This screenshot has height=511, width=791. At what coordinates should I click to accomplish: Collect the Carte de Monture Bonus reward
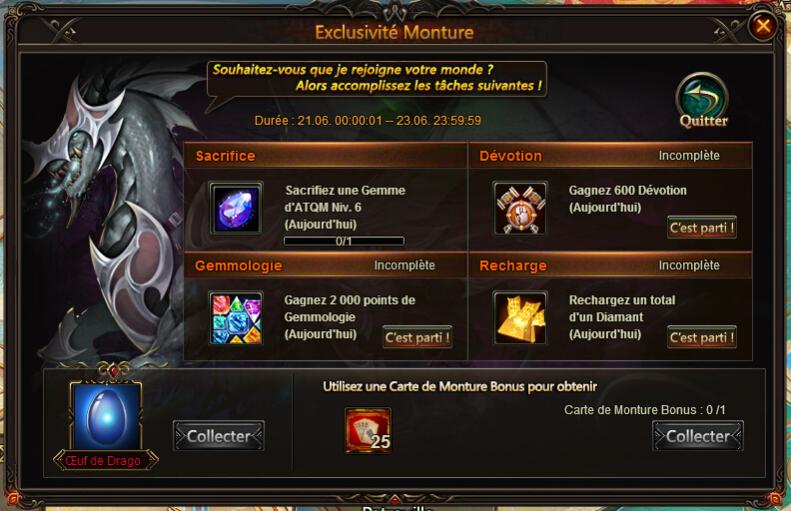tap(698, 436)
